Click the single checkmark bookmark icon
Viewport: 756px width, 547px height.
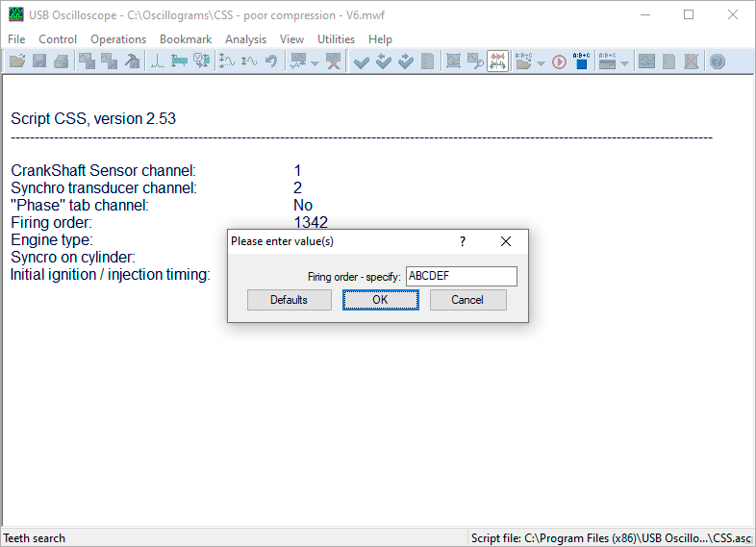click(361, 62)
